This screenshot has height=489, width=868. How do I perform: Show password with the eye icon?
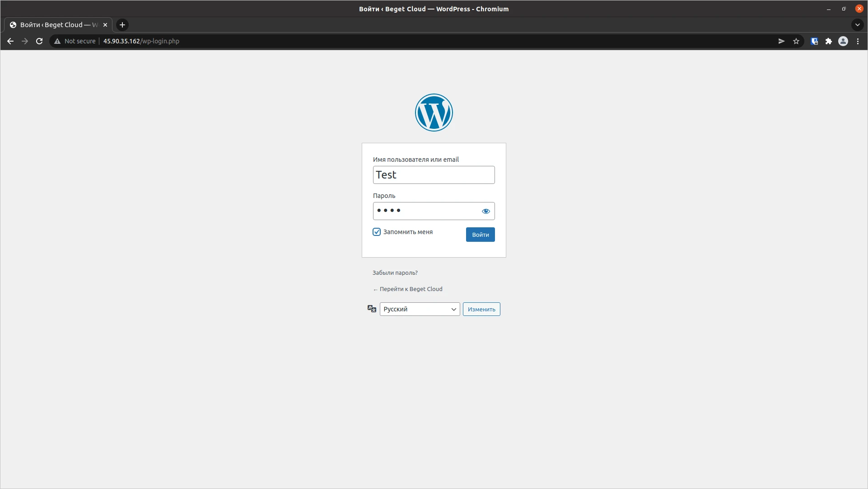click(485, 211)
